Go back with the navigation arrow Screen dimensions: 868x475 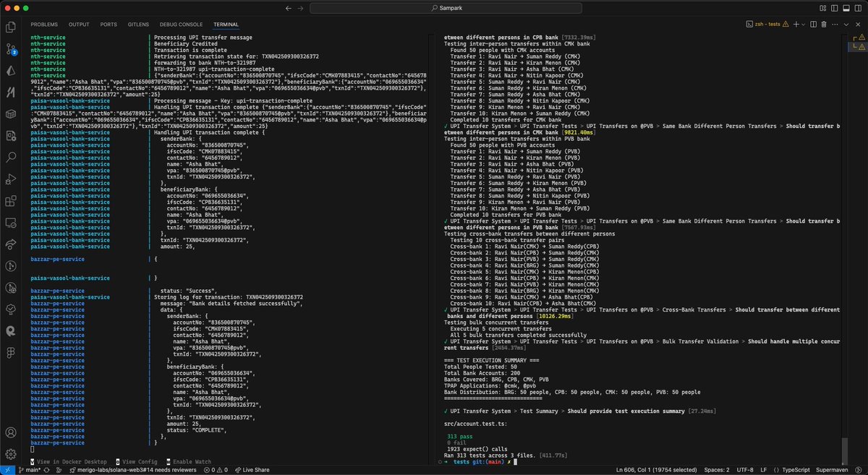[x=289, y=8]
